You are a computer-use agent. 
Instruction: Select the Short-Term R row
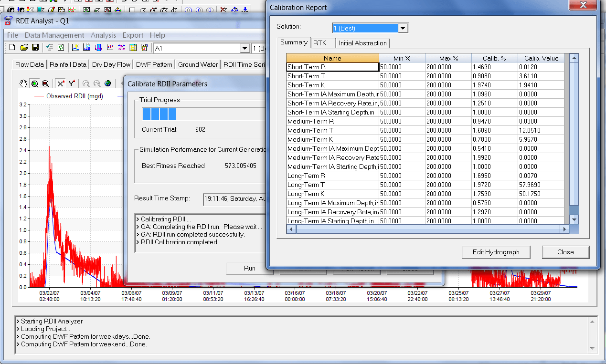[x=332, y=67]
